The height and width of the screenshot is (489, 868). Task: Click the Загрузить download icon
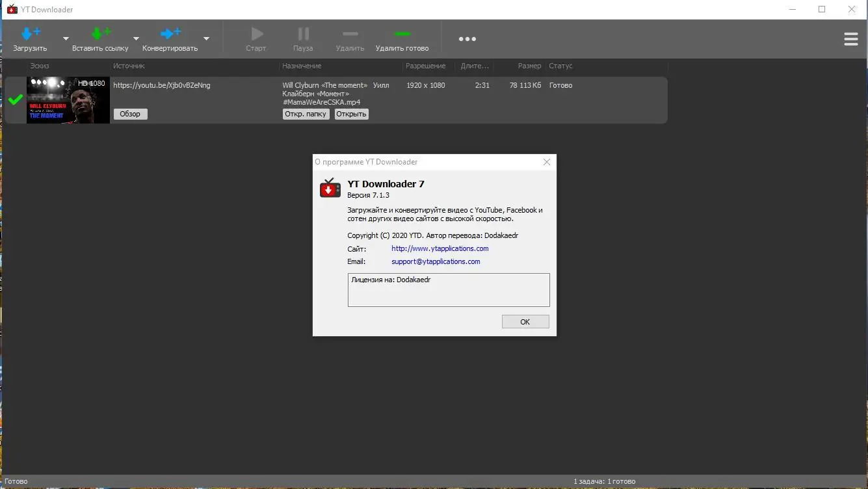30,33
